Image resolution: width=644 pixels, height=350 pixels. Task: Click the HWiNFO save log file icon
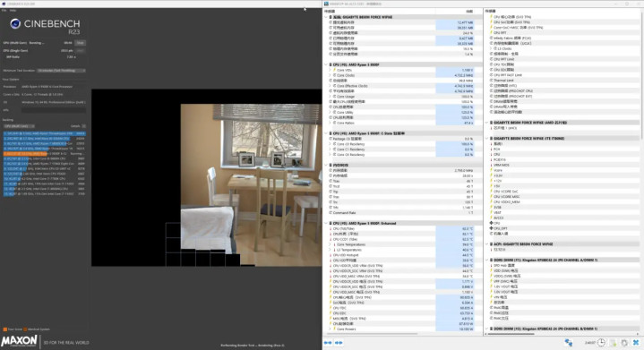click(613, 342)
